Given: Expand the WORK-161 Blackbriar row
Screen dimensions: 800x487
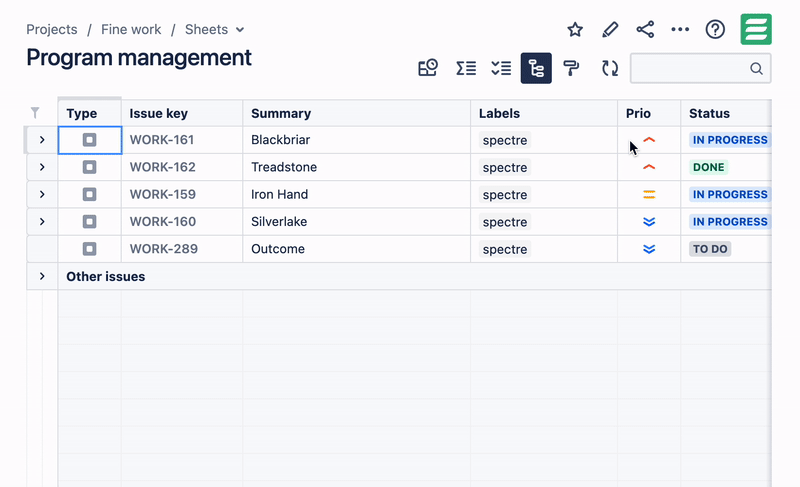Looking at the screenshot, I should (x=42, y=140).
